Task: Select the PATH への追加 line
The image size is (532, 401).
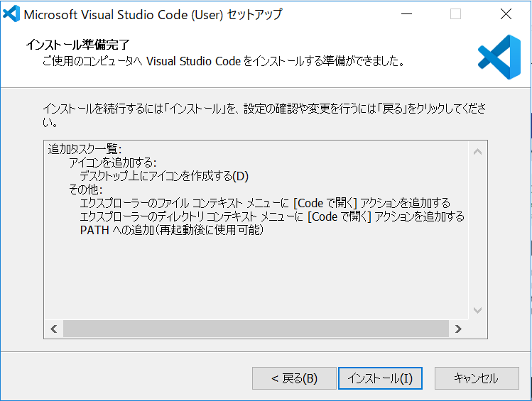Action: [172, 230]
